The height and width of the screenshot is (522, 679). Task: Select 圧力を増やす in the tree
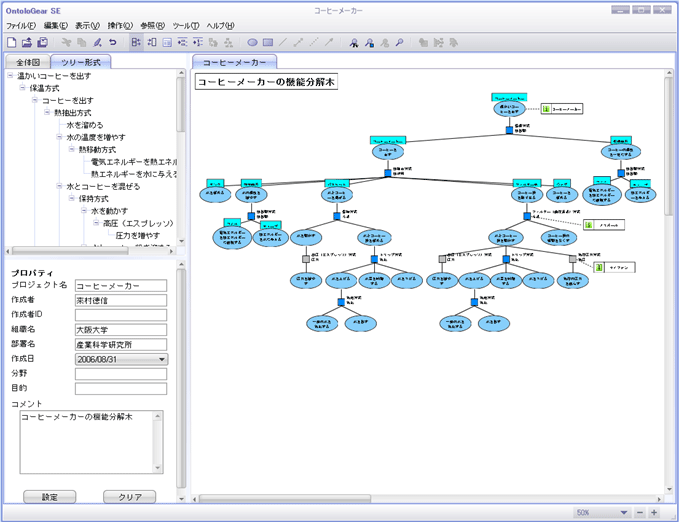pos(138,235)
